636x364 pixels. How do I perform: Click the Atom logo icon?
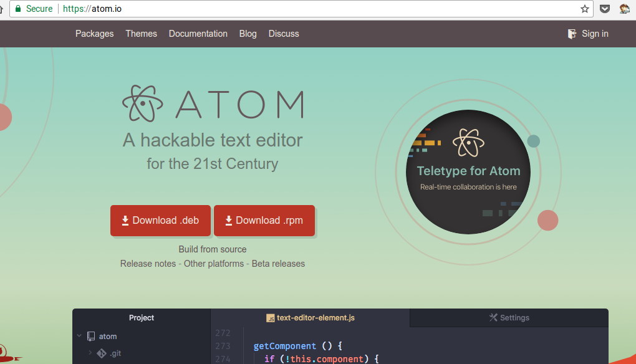(x=143, y=103)
